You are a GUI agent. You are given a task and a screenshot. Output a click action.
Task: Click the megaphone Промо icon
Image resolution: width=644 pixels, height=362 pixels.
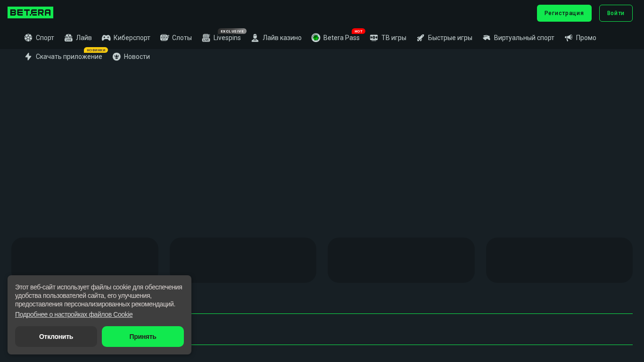tap(569, 38)
